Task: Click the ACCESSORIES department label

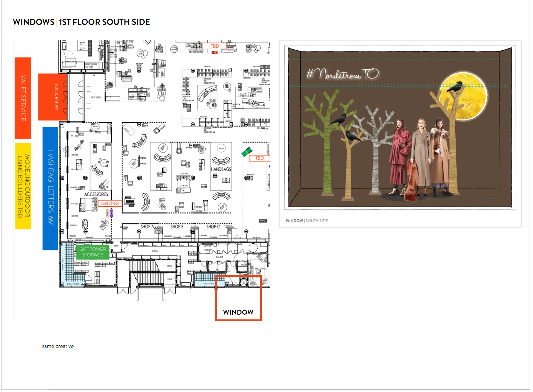Action: pyautogui.click(x=96, y=194)
